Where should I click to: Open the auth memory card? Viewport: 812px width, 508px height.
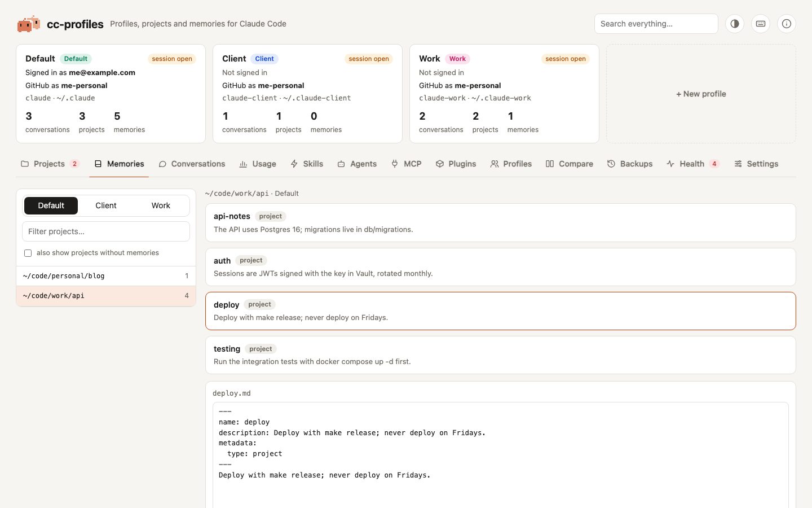coord(501,267)
